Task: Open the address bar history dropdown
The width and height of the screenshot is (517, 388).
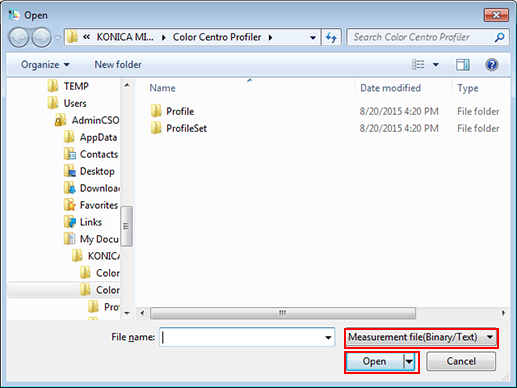Action: [x=313, y=37]
